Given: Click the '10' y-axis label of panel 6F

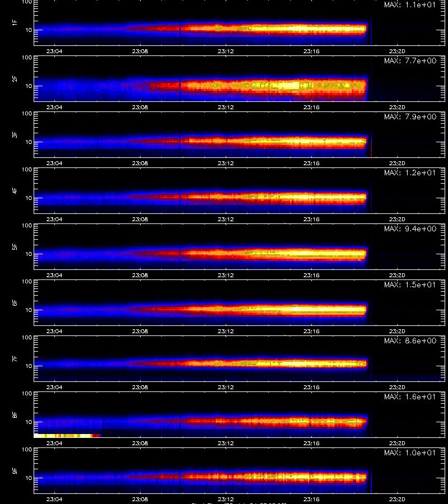Looking at the screenshot, I should [x=29, y=310].
